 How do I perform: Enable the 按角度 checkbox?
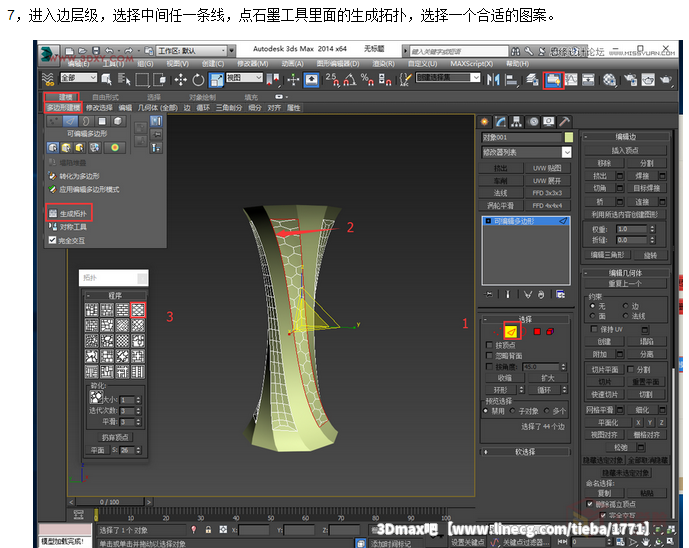click(x=489, y=366)
